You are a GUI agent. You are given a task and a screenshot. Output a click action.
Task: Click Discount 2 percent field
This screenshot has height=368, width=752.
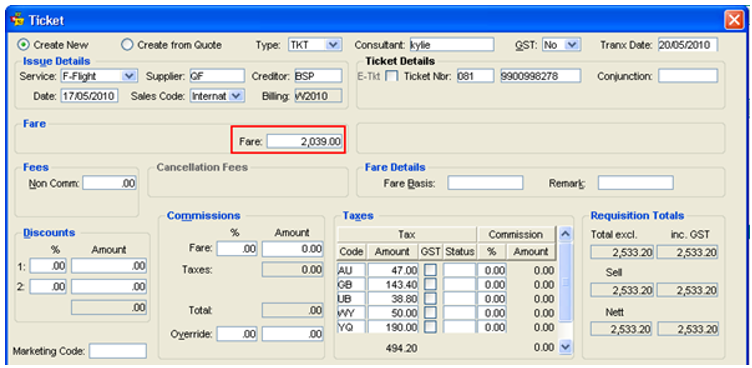(x=48, y=286)
